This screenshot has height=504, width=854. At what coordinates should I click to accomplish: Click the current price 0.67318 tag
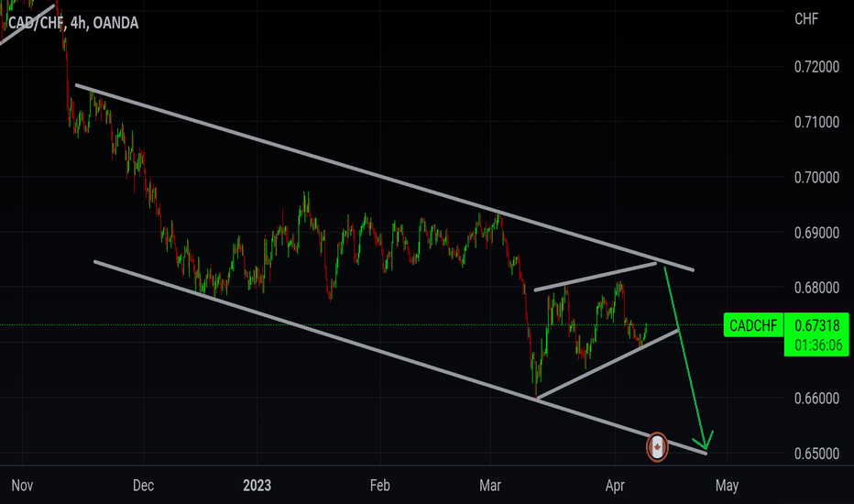[x=817, y=325]
